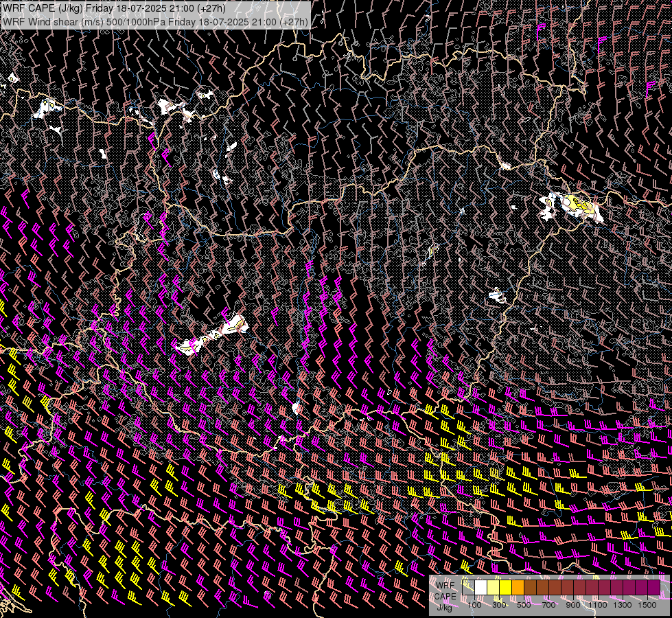Click the '1100' legend tick label
The width and height of the screenshot is (672, 618).
point(597,605)
